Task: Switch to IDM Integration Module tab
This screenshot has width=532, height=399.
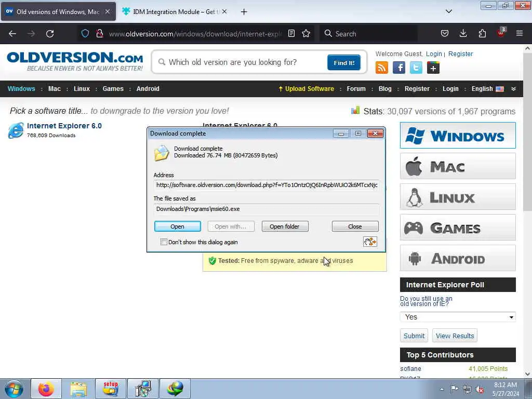Action: coord(175,11)
